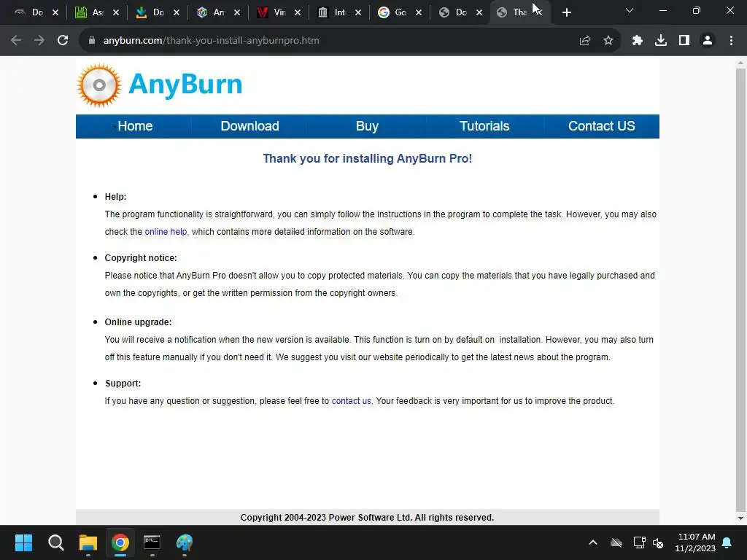The height and width of the screenshot is (560, 747).
Task: Click the network display tray icon
Action: 639,542
